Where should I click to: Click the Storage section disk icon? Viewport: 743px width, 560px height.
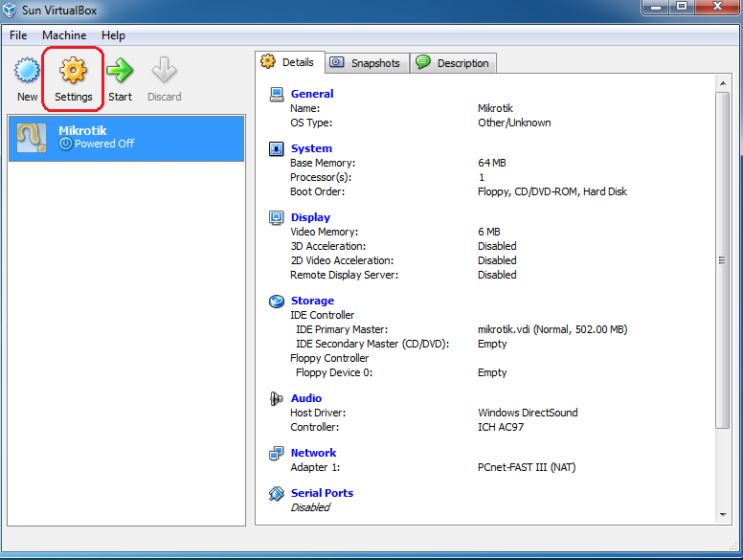[x=277, y=302]
